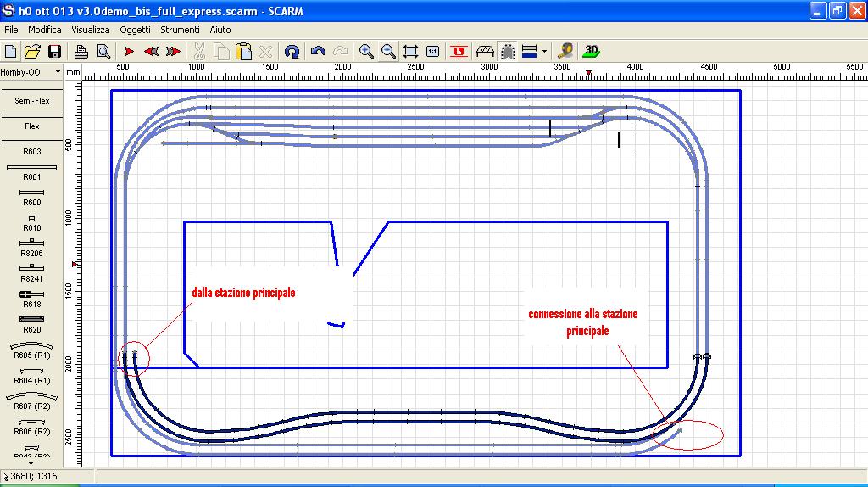Paste tracks from the clipboard
The height and width of the screenshot is (487, 868).
(x=243, y=52)
